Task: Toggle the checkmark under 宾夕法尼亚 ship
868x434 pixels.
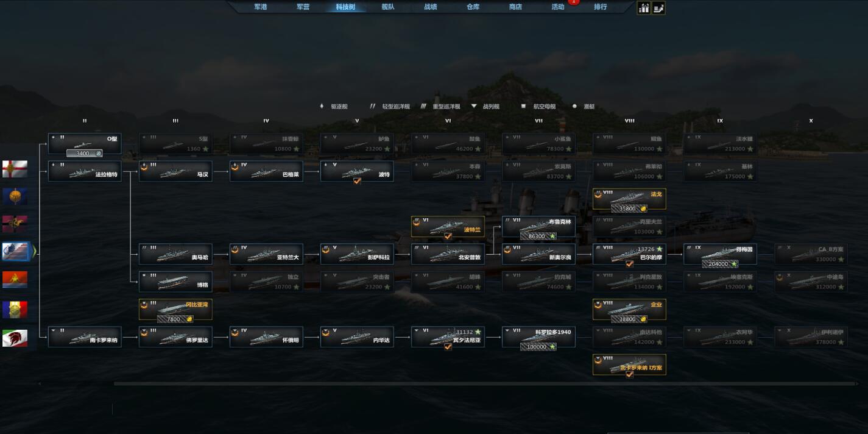Action: (448, 347)
